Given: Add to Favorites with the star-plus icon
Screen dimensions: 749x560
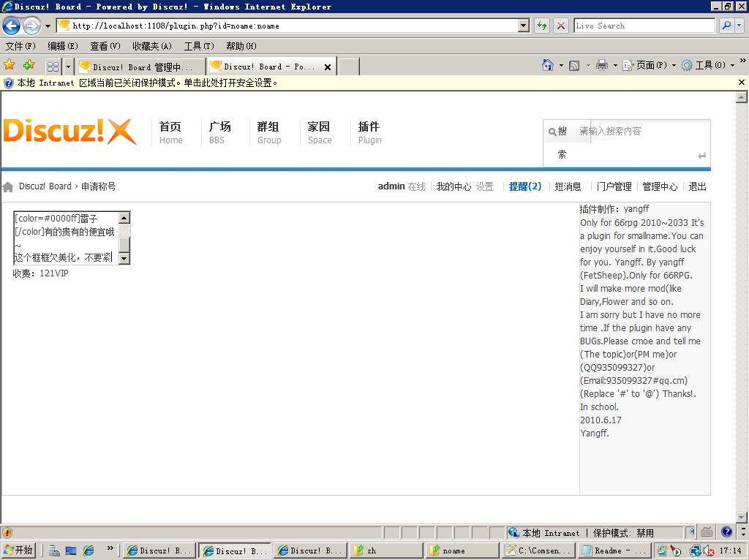Looking at the screenshot, I should click(29, 65).
